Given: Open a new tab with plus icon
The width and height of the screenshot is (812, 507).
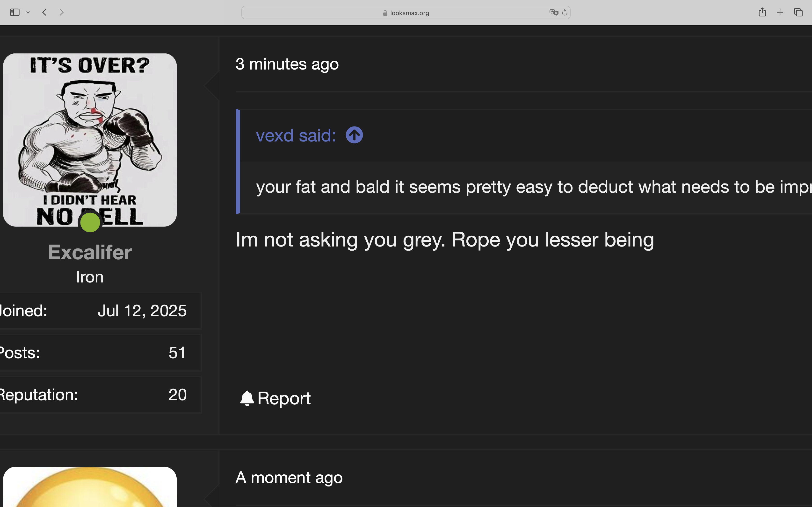Looking at the screenshot, I should click(780, 12).
